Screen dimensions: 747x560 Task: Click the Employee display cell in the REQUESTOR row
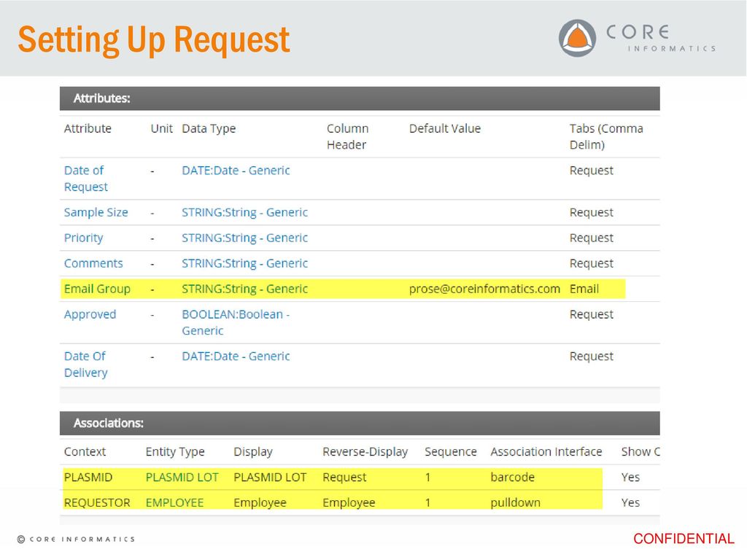pos(260,503)
